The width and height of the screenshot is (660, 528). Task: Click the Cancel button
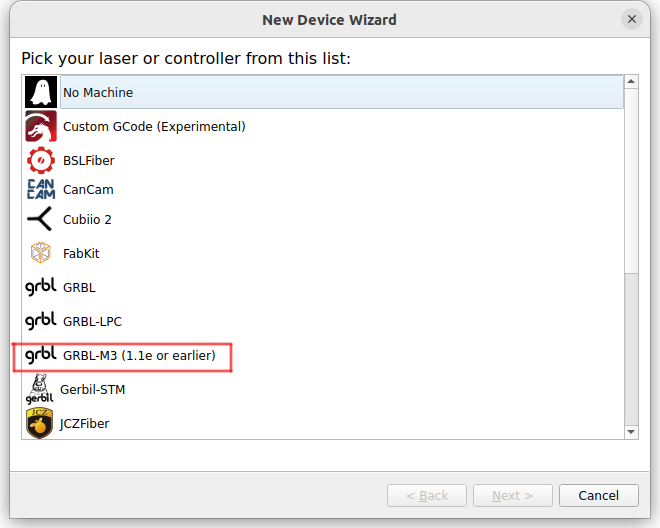599,496
